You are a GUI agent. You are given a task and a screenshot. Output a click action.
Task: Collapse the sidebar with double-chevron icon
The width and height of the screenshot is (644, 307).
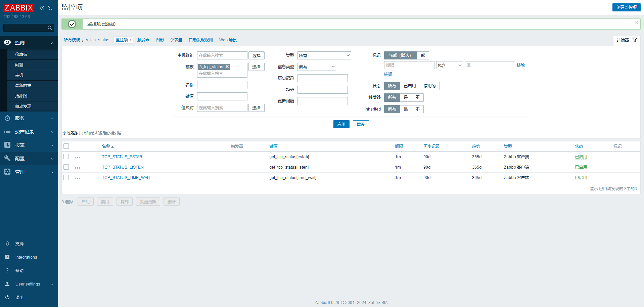tap(42, 8)
